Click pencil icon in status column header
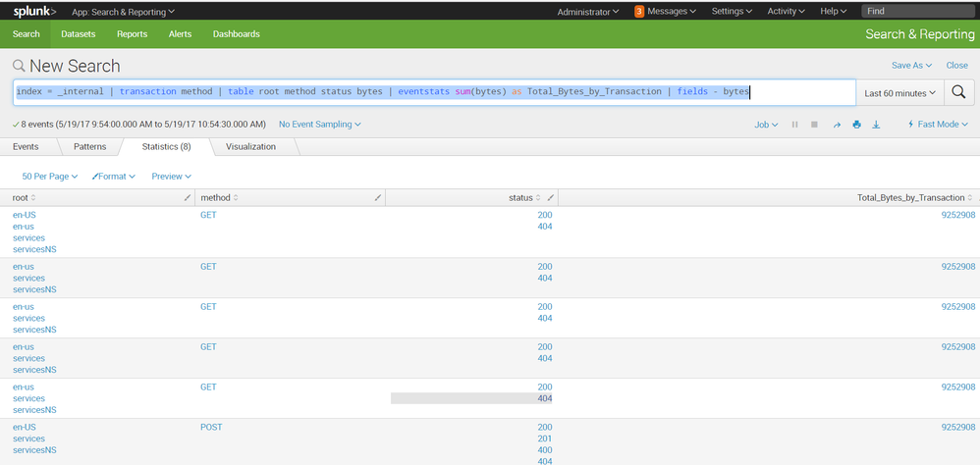The width and height of the screenshot is (980, 465). (x=550, y=198)
